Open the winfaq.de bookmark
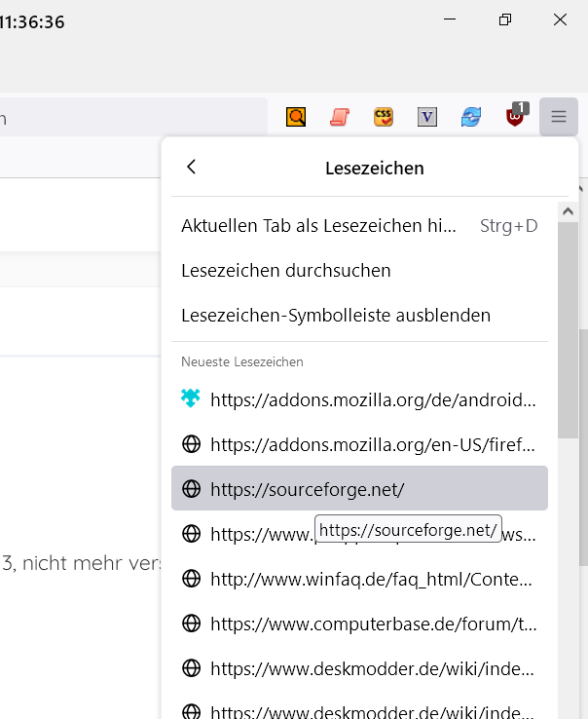Viewport: 588px width, 719px height. pos(372,580)
